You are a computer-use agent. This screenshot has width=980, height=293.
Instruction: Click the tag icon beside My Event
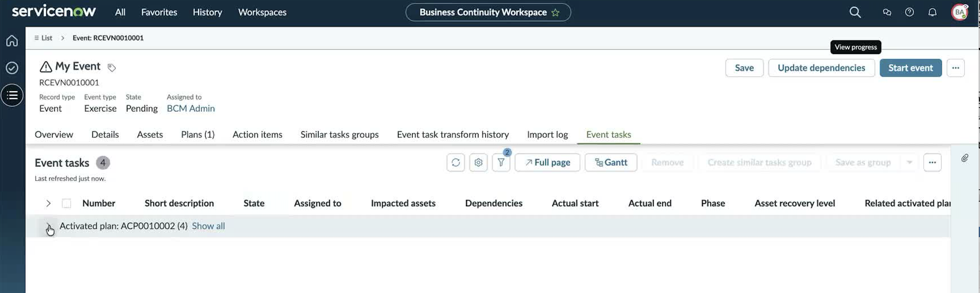point(111,68)
